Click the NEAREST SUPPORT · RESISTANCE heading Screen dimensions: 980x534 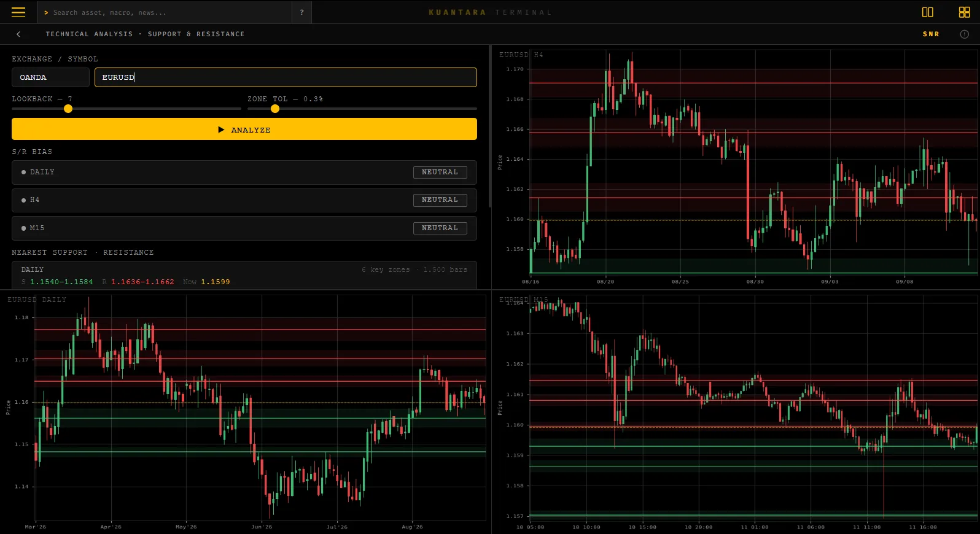click(x=83, y=252)
